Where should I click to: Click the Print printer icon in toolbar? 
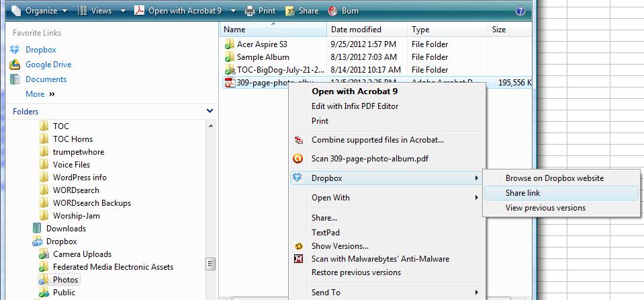coord(250,11)
